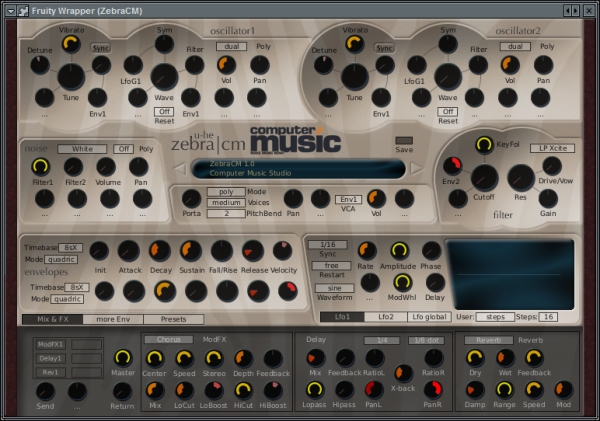The height and width of the screenshot is (421, 600).
Task: Click the Chorus Depth knob
Action: pos(243,359)
